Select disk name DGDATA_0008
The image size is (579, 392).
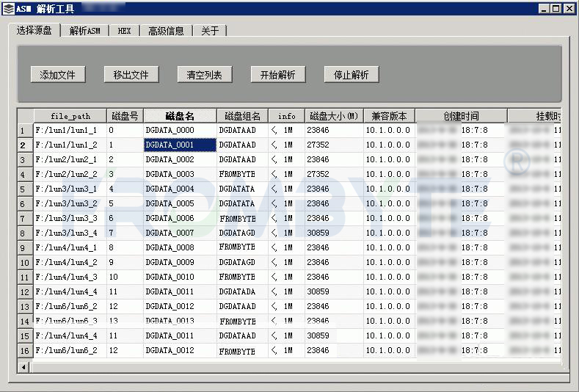tap(180, 247)
